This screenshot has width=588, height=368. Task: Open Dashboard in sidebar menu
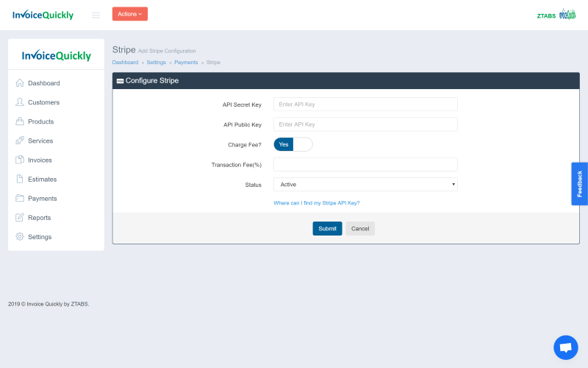pyautogui.click(x=44, y=83)
